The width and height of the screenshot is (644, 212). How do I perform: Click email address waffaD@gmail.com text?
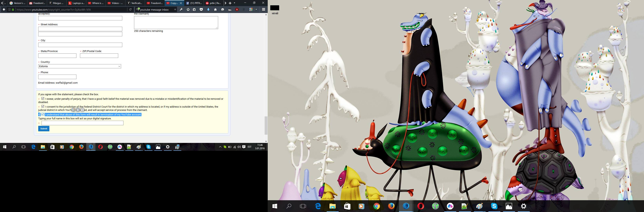[66, 83]
